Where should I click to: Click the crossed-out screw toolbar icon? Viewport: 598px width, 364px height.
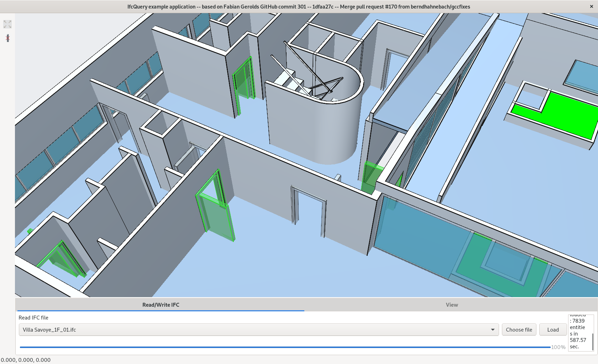7,38
